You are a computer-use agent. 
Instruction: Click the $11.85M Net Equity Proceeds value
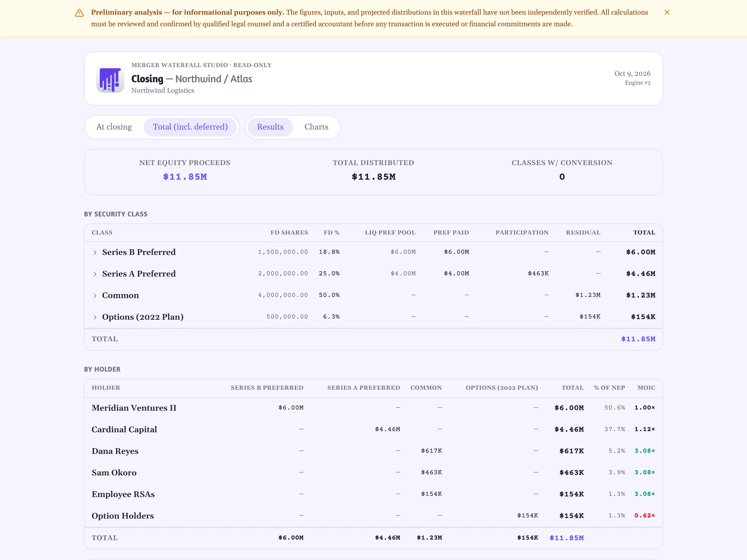pyautogui.click(x=185, y=177)
